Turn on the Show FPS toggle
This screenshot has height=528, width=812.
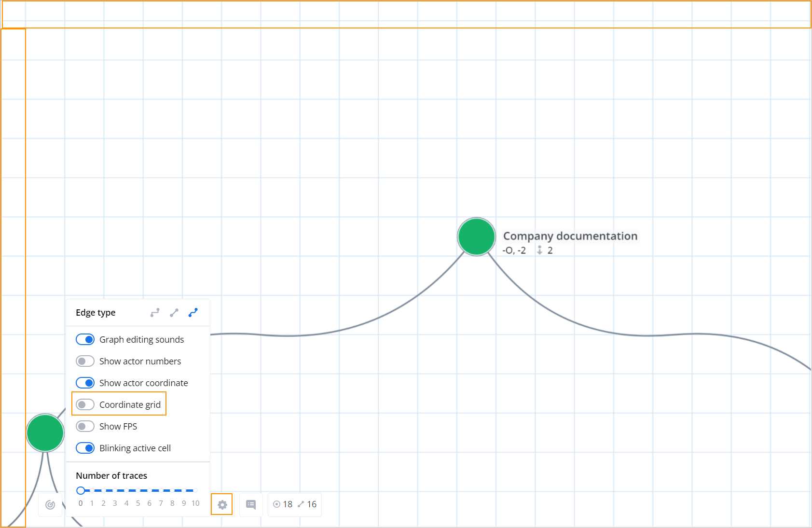(x=85, y=427)
